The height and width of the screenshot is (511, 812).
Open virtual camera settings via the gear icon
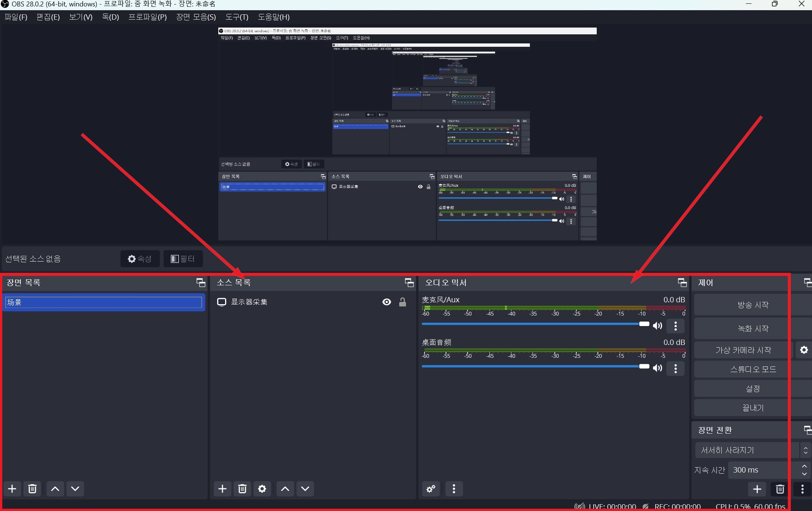coord(804,350)
